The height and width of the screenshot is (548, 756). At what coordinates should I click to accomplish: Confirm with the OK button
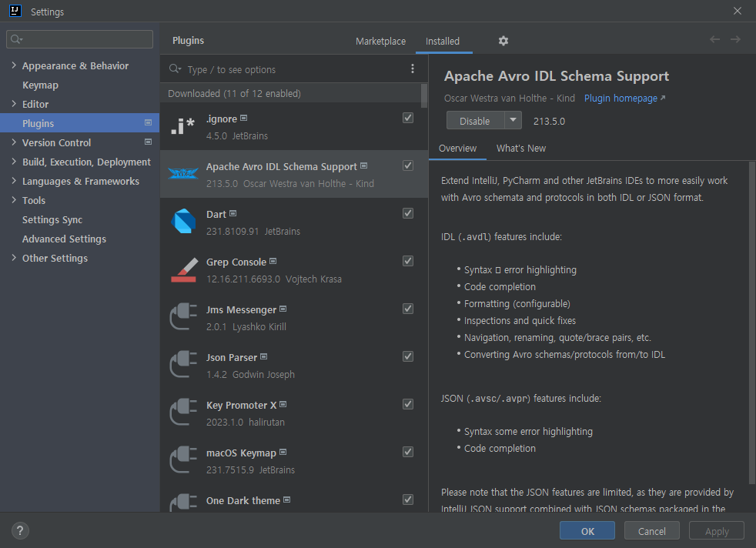tap(587, 530)
